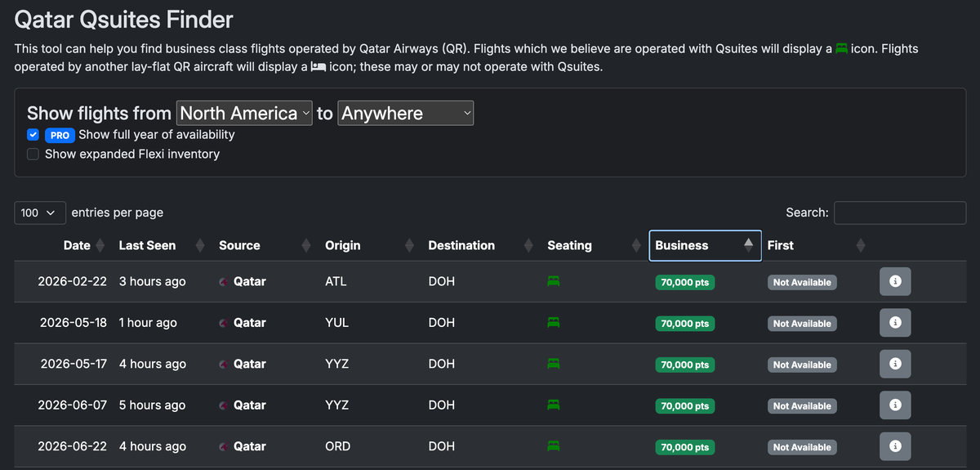Click 70,000 pts badge in 2026-06-07 row

coord(684,406)
